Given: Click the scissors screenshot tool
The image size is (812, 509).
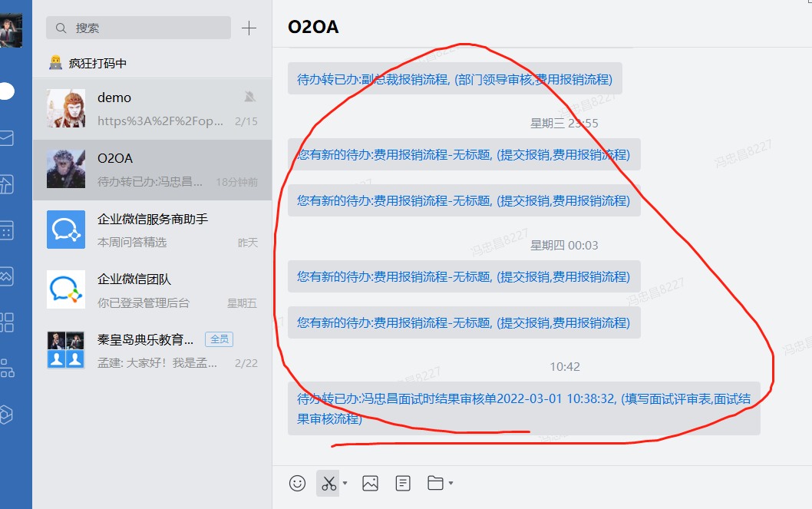Looking at the screenshot, I should click(328, 483).
